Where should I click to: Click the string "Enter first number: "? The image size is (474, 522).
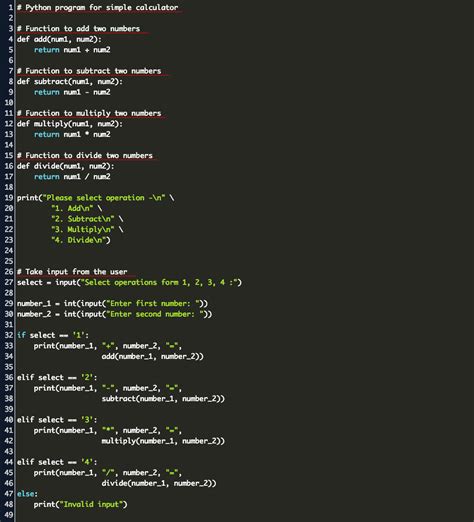coord(153,304)
